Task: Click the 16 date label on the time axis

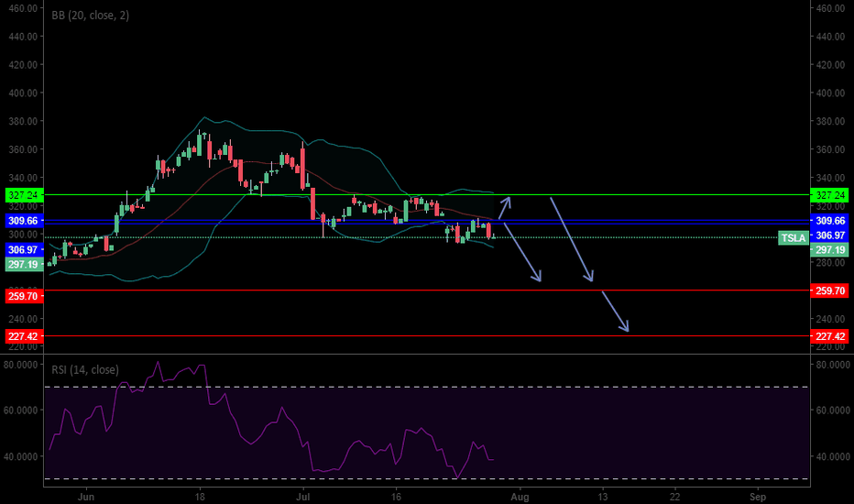Action: pyautogui.click(x=397, y=497)
